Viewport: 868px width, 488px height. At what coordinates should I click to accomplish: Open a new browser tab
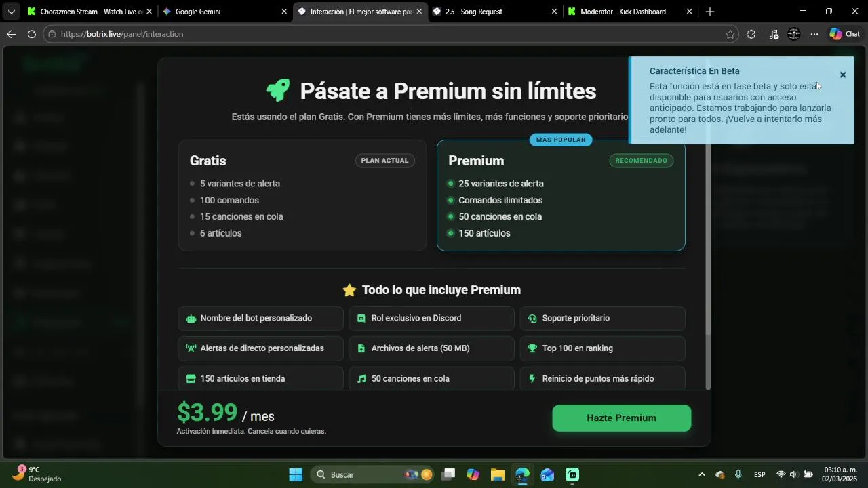tap(709, 12)
